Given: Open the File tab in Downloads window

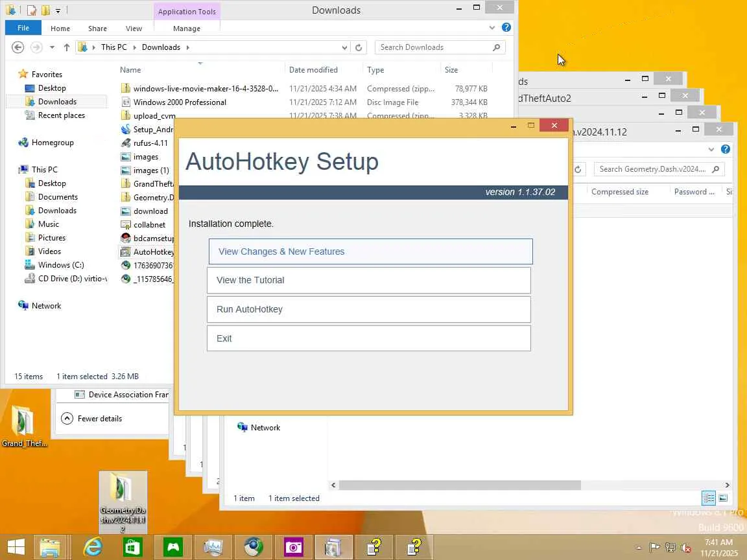Looking at the screenshot, I should click(x=23, y=28).
